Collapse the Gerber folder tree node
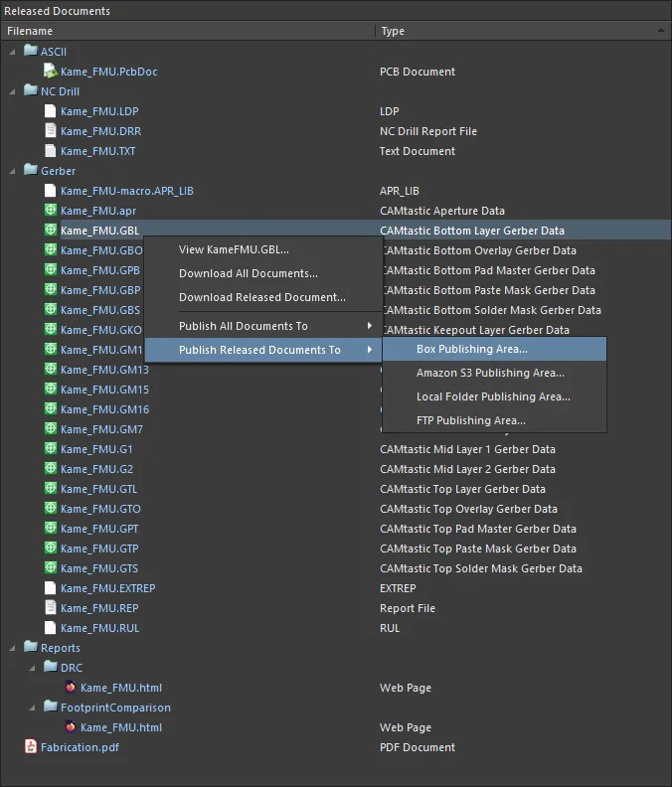This screenshot has width=672, height=787. pos(13,171)
